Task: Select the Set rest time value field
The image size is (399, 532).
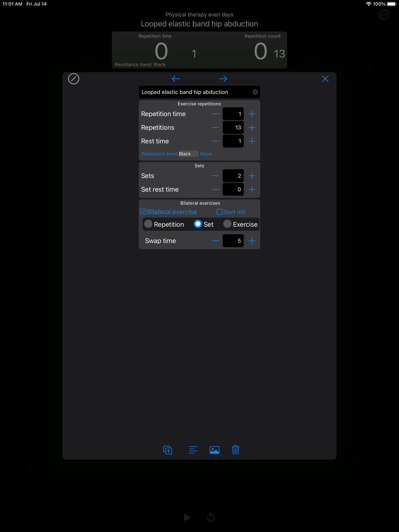Action: tap(233, 189)
